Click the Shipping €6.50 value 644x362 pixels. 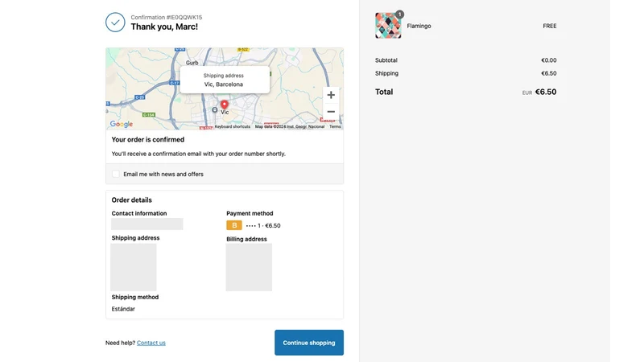[x=549, y=73]
